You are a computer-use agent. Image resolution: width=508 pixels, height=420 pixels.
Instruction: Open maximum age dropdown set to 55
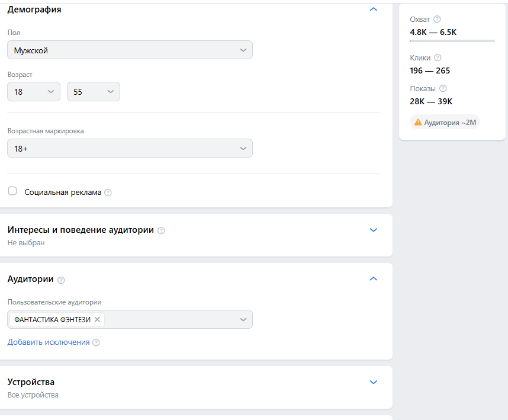[x=93, y=92]
